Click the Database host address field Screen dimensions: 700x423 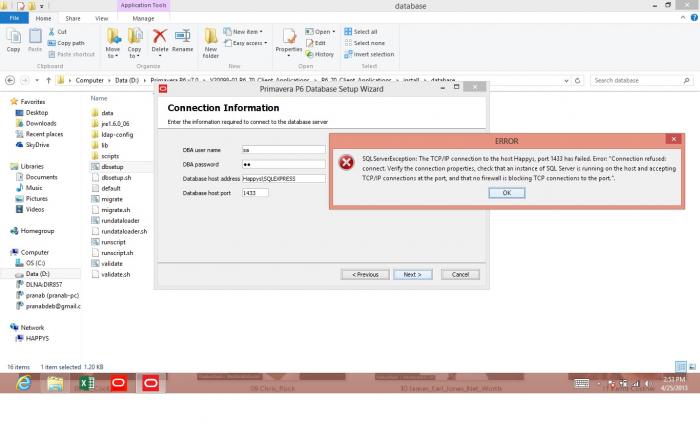click(283, 178)
